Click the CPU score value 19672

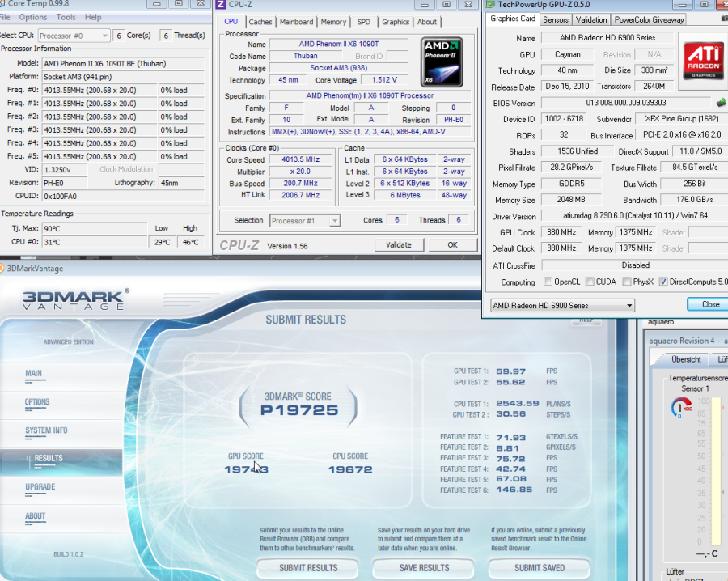click(350, 469)
